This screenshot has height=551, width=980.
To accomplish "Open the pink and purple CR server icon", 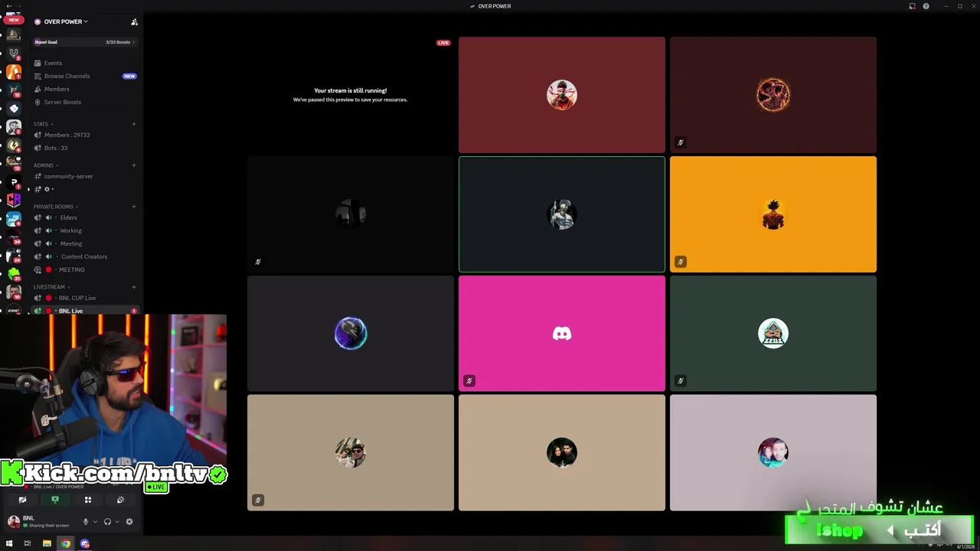I will pos(14,201).
